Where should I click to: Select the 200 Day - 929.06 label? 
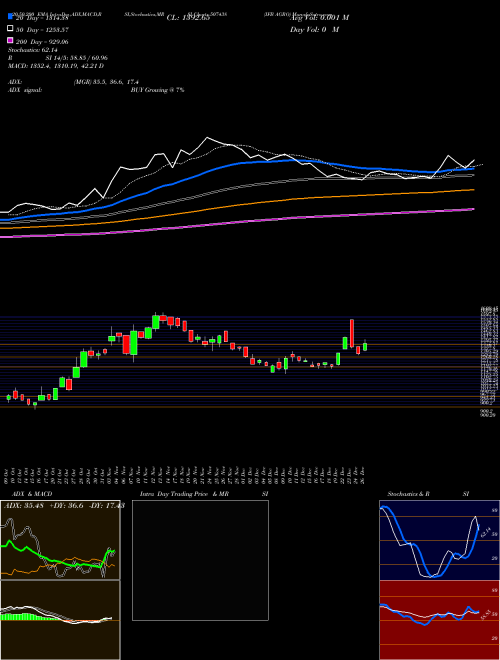pyautogui.click(x=42, y=42)
